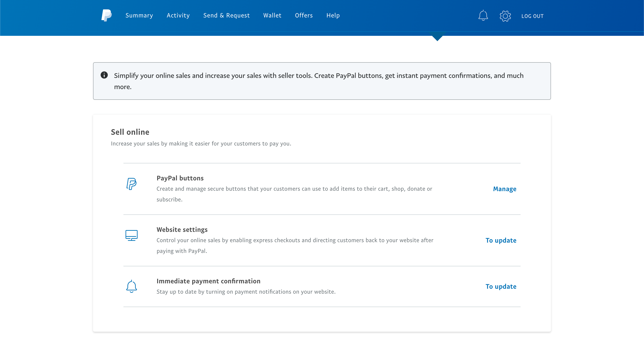This screenshot has width=644, height=344.
Task: Click the 'PayPal buttons' heading
Action: tap(180, 178)
